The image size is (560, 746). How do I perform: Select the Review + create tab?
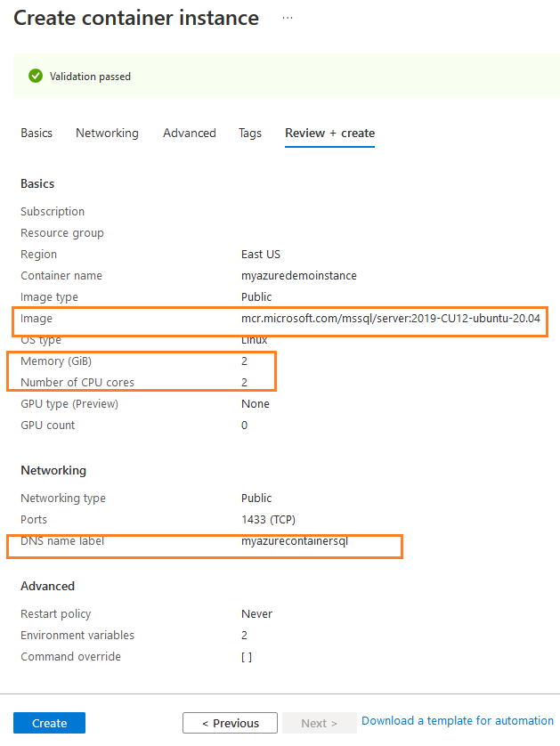(x=329, y=133)
